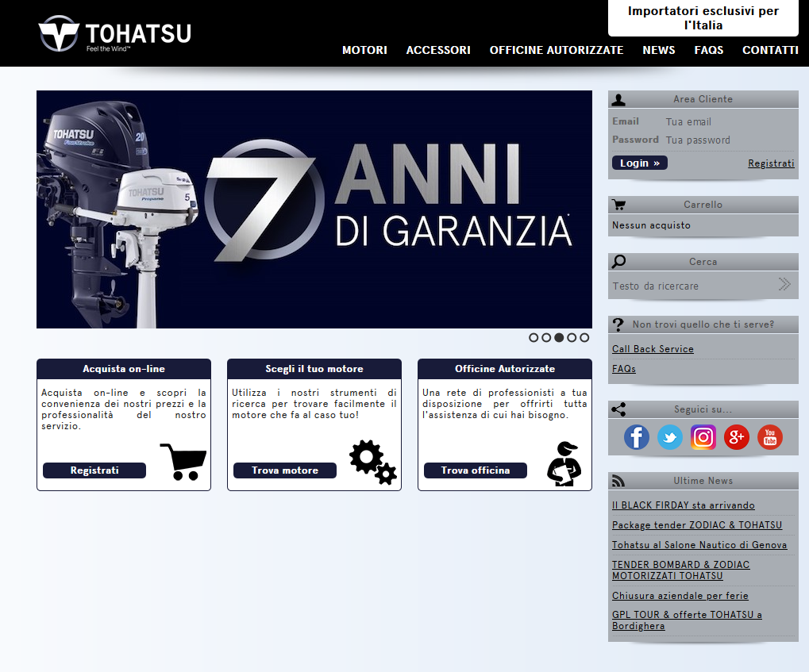Select the third (active) banner slide dot

[559, 337]
